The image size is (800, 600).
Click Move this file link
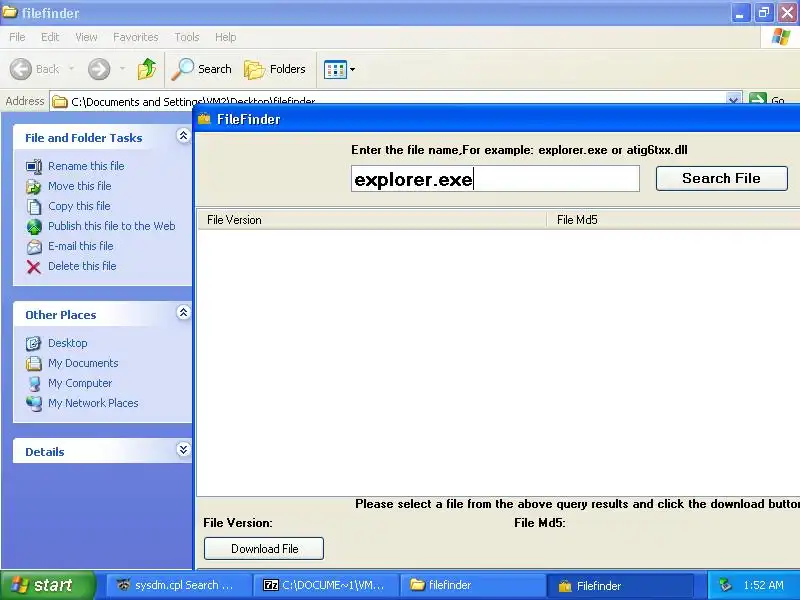80,186
